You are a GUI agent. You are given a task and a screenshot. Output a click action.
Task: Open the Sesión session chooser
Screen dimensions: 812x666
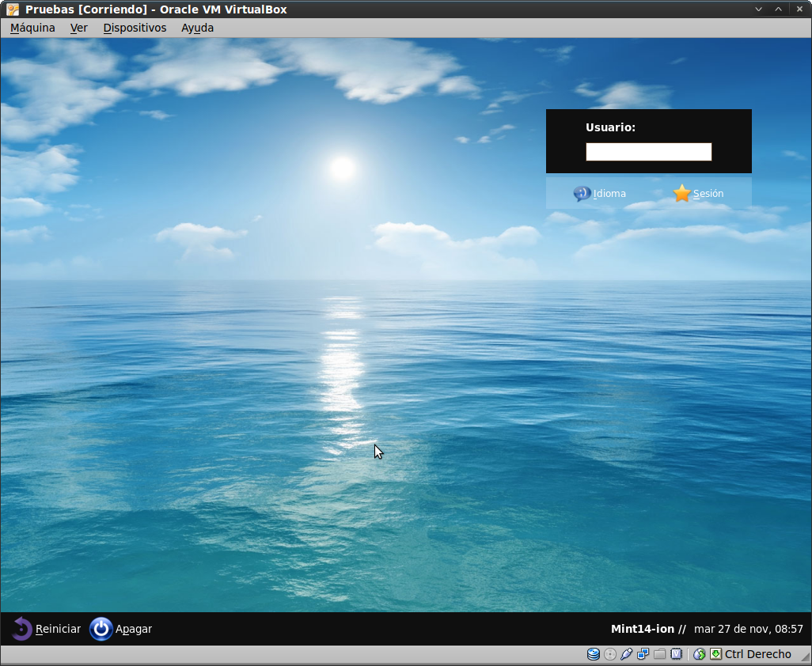tap(698, 193)
